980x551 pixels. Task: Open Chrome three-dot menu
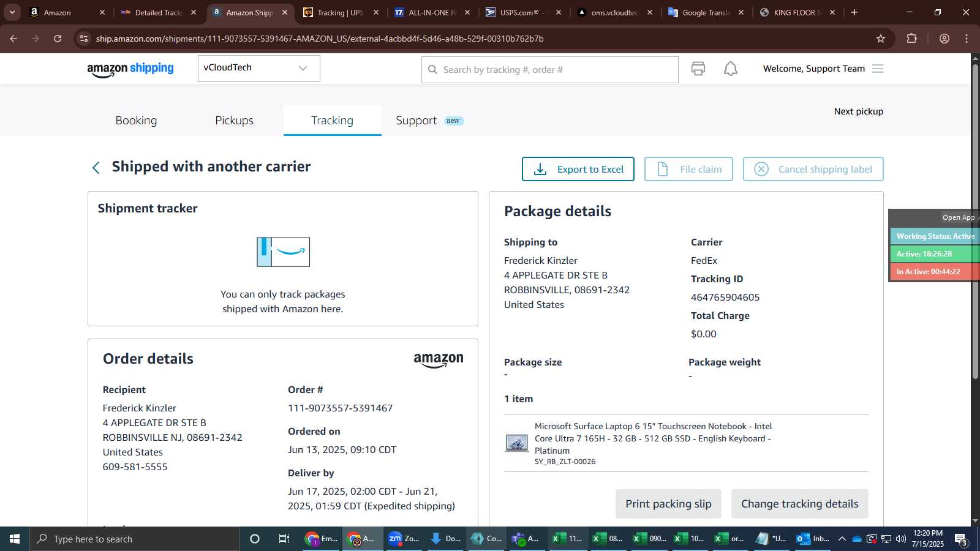tap(967, 39)
